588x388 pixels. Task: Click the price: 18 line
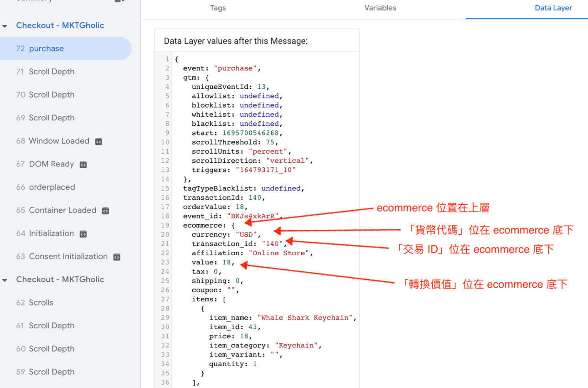click(x=231, y=336)
